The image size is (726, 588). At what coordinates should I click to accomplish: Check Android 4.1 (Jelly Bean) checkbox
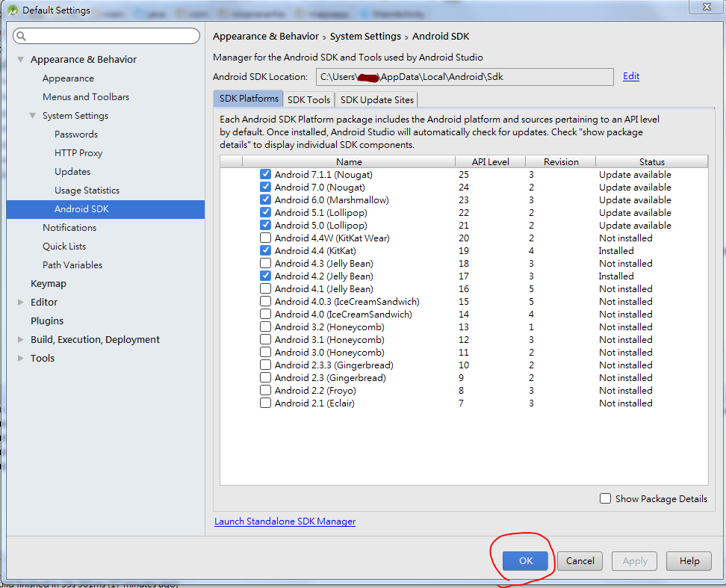(x=265, y=288)
